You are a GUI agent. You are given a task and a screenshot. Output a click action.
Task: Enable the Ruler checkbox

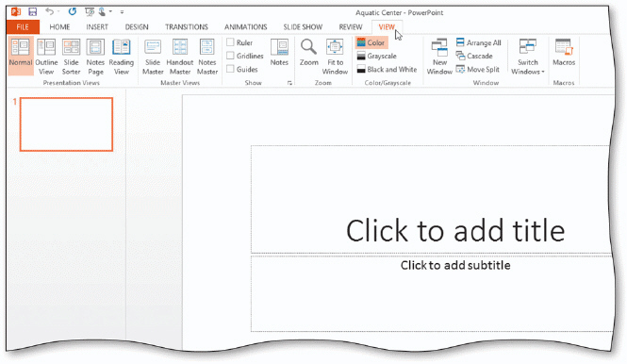click(x=230, y=42)
